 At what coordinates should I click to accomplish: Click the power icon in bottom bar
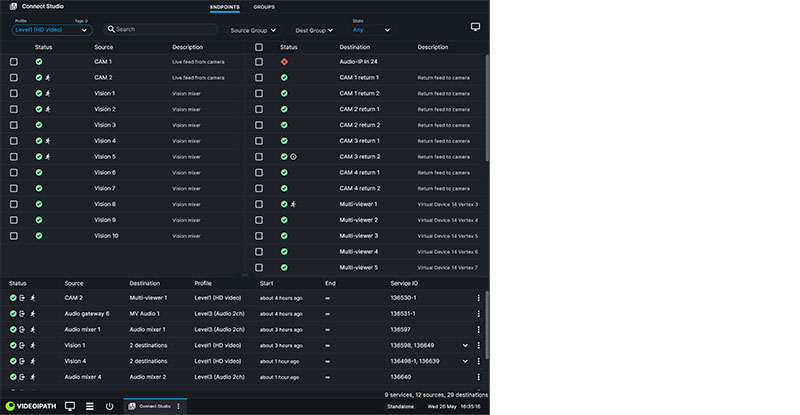coord(111,406)
